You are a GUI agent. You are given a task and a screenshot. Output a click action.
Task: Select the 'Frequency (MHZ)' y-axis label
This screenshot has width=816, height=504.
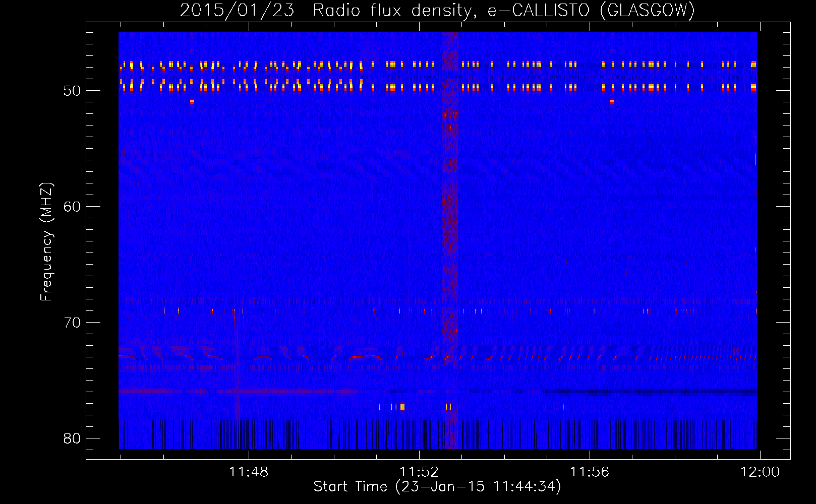coord(46,242)
